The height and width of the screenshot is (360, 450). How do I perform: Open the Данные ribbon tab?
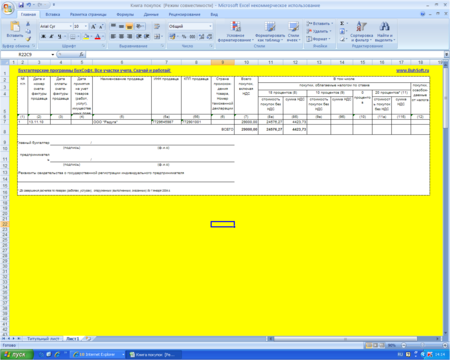(151, 15)
